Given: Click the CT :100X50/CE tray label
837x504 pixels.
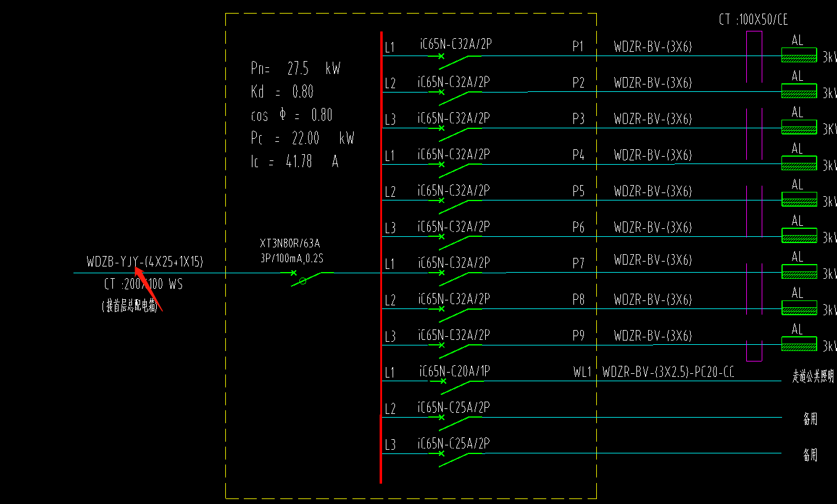Looking at the screenshot, I should click(754, 20).
